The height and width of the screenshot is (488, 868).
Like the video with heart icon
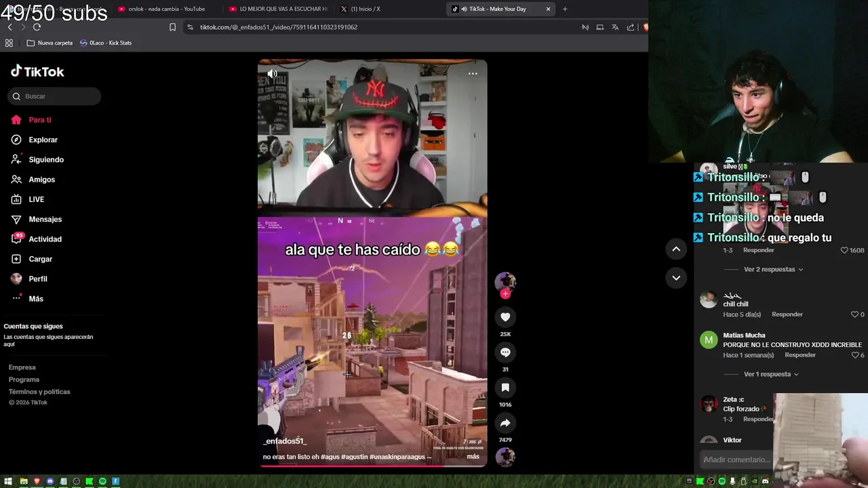pyautogui.click(x=505, y=317)
